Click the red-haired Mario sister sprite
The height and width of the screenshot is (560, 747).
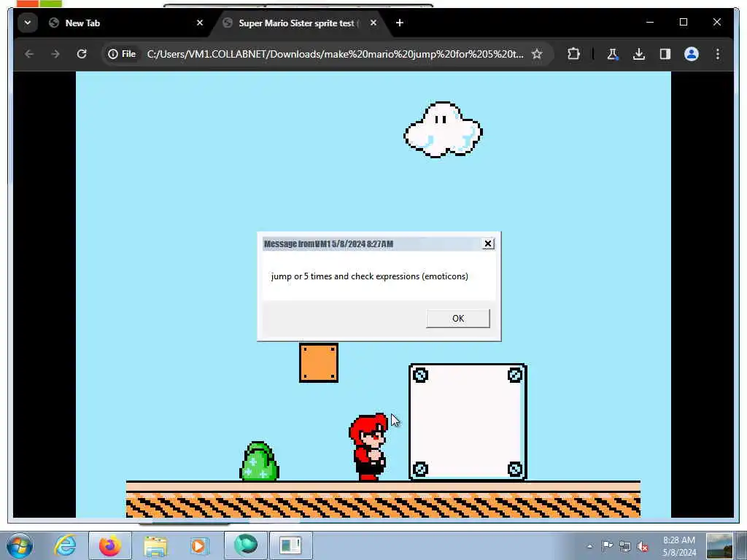pyautogui.click(x=368, y=447)
